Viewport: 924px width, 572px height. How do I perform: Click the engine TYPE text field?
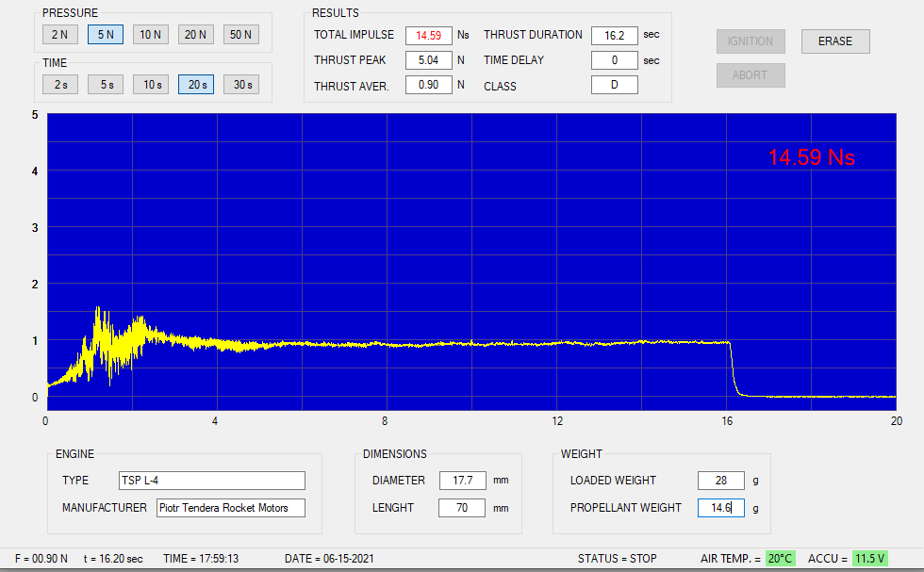(x=212, y=481)
